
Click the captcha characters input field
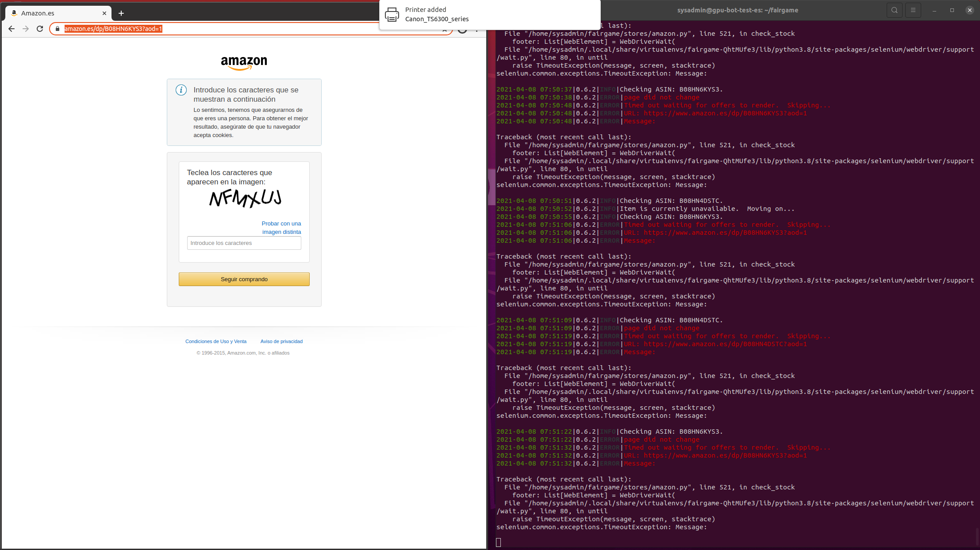[244, 243]
